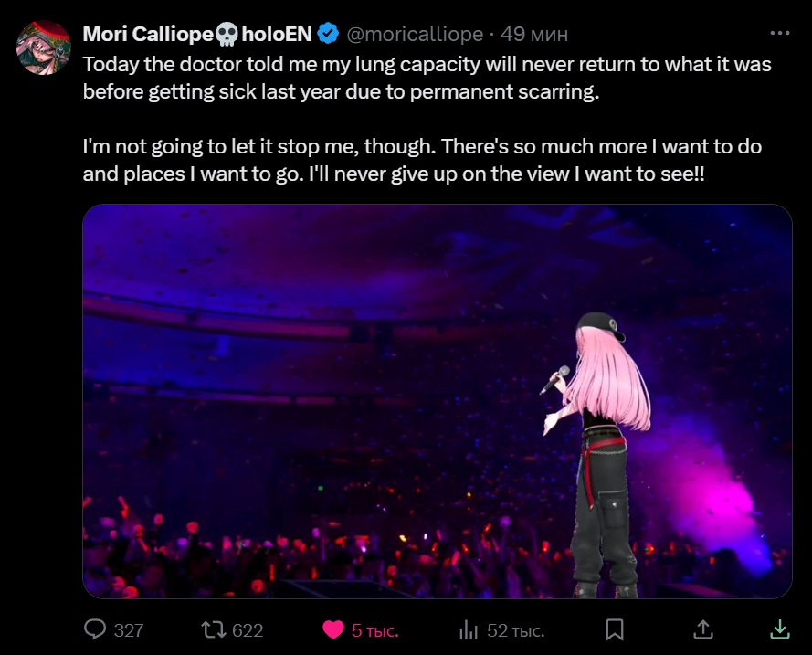The image size is (812, 655).
Task: Click the 52 тыс. views count
Action: pyautogui.click(x=516, y=630)
